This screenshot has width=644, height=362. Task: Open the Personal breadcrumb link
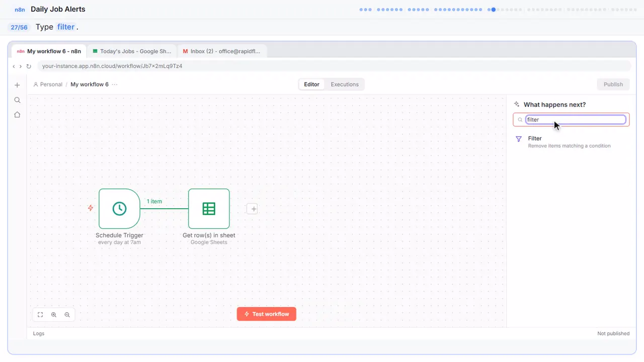tap(48, 84)
